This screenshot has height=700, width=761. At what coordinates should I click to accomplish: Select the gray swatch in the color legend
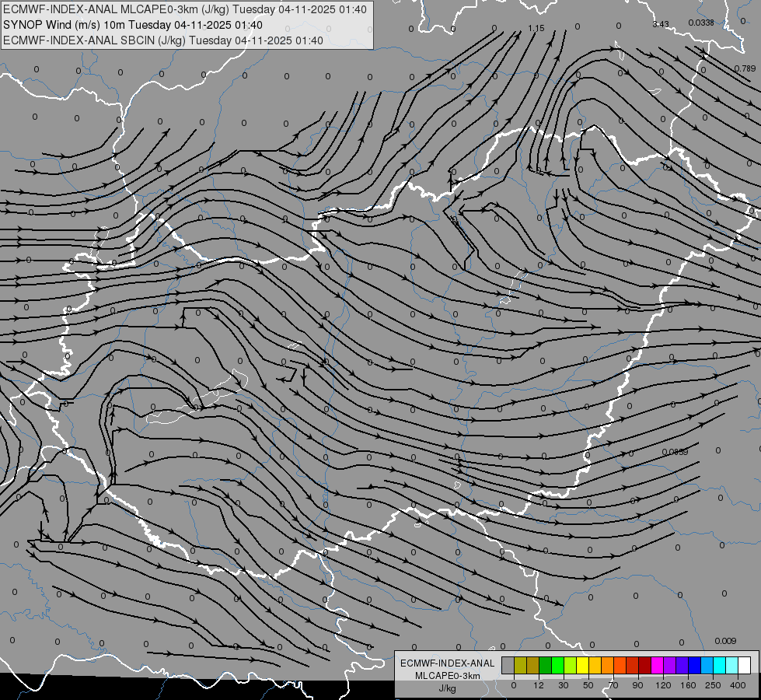[508, 665]
